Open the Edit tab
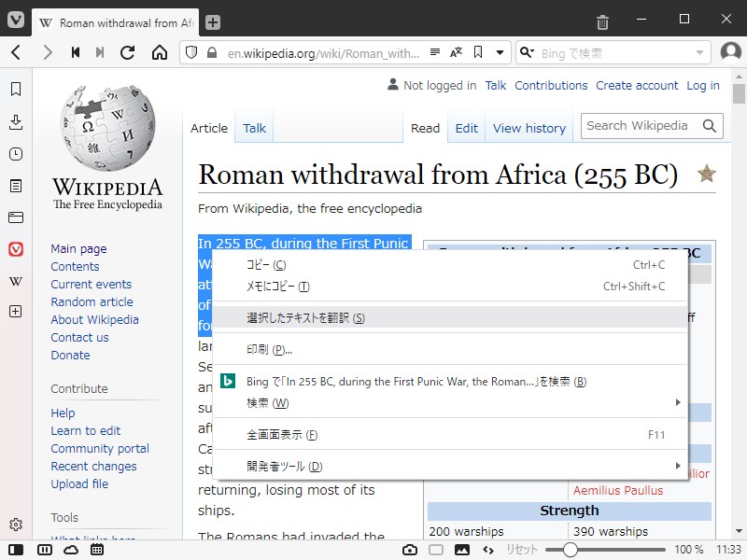This screenshot has width=747, height=560. point(466,128)
